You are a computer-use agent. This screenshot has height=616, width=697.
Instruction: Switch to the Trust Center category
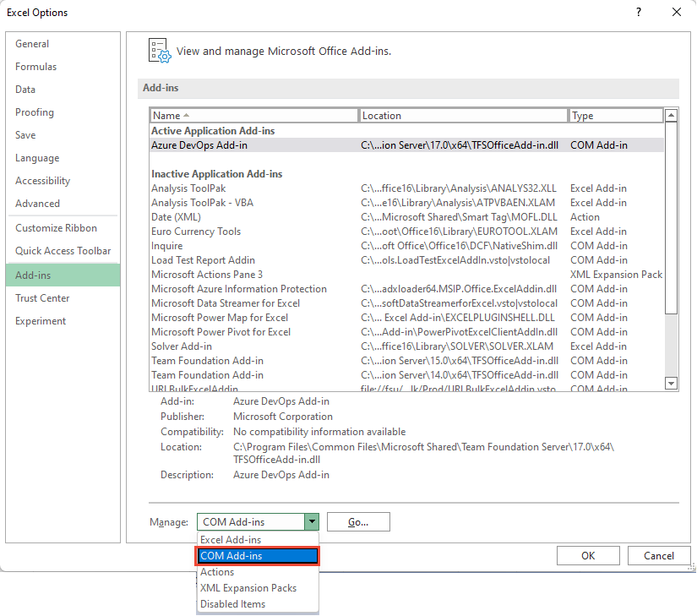[x=42, y=297]
